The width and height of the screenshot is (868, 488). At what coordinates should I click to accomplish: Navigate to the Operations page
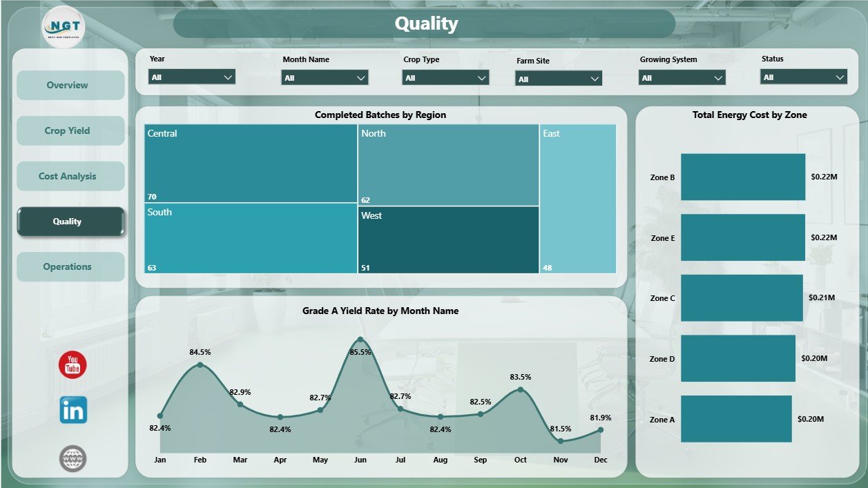pyautogui.click(x=70, y=266)
